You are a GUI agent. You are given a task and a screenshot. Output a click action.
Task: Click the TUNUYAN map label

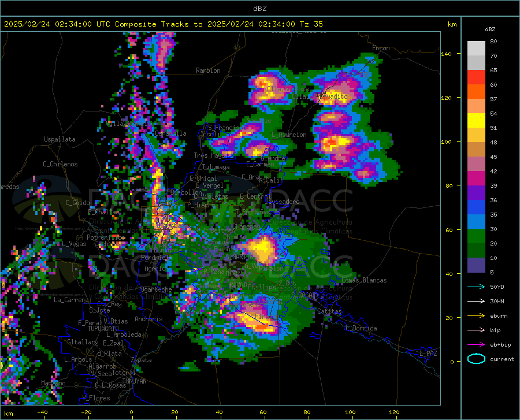point(134,381)
